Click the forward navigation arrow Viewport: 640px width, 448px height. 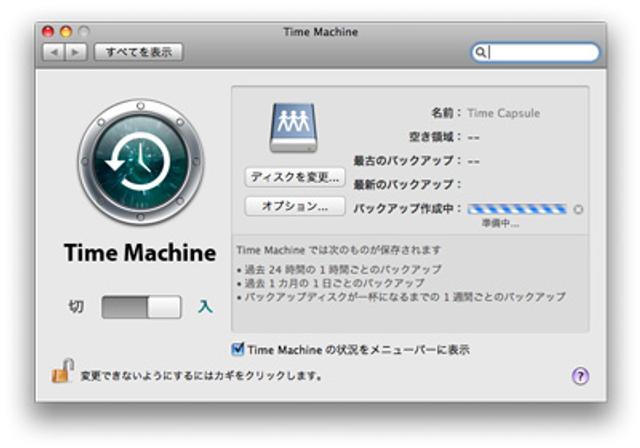click(75, 52)
